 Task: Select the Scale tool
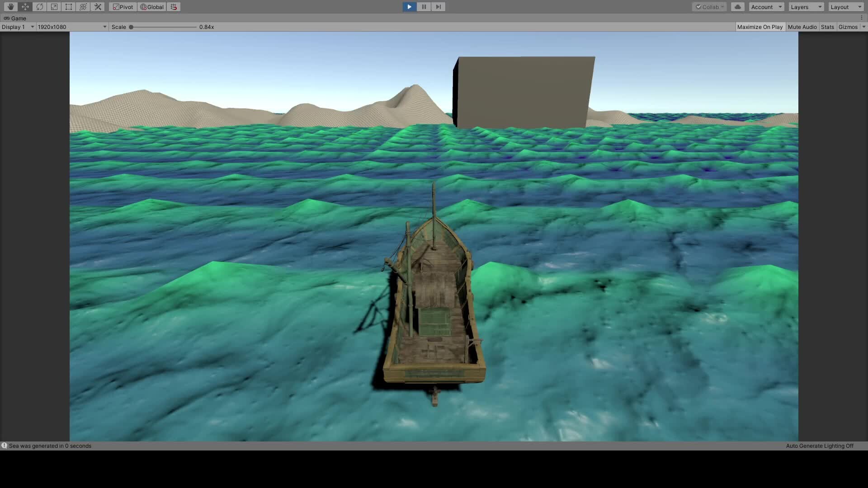[x=54, y=7]
